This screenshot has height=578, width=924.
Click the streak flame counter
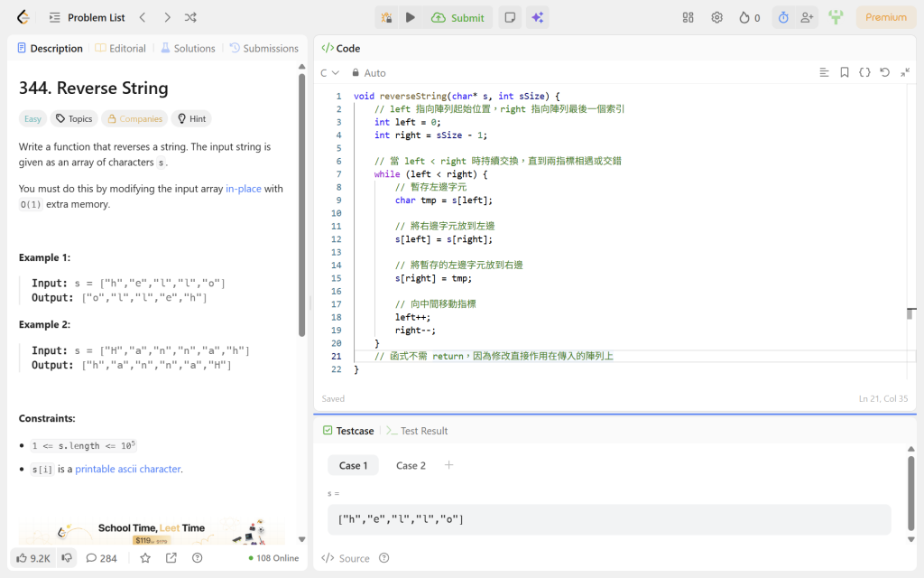pos(749,18)
